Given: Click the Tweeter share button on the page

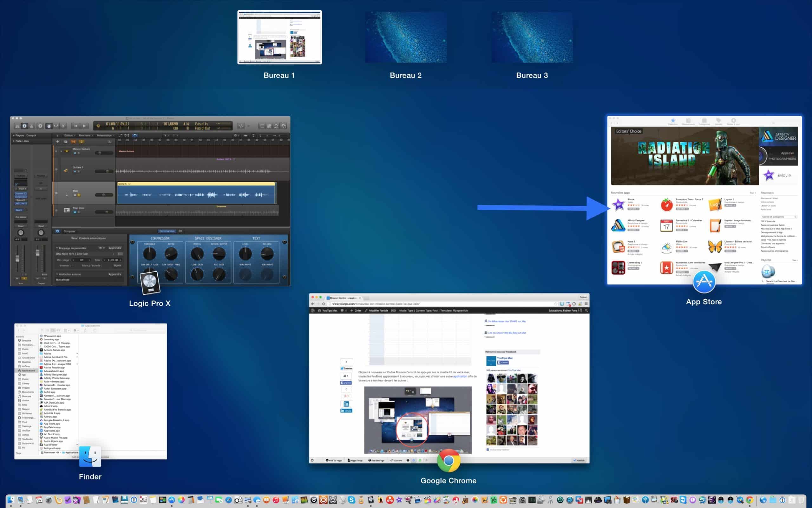Looking at the screenshot, I should [x=346, y=368].
